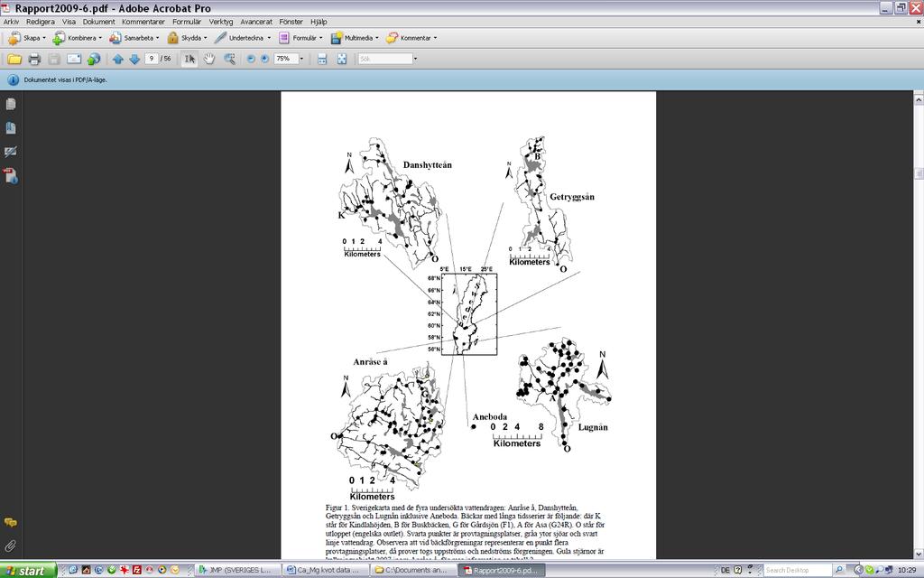Click the Anråse å map label
The image size is (924, 578).
(370, 362)
